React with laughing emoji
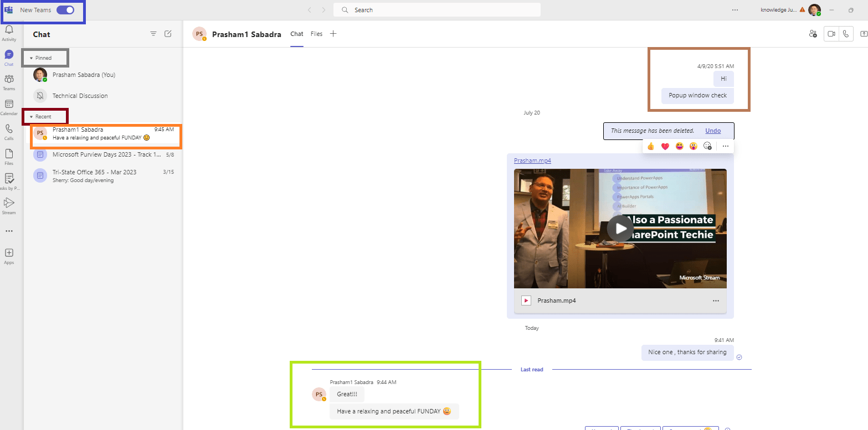This screenshot has height=430, width=868. click(679, 146)
